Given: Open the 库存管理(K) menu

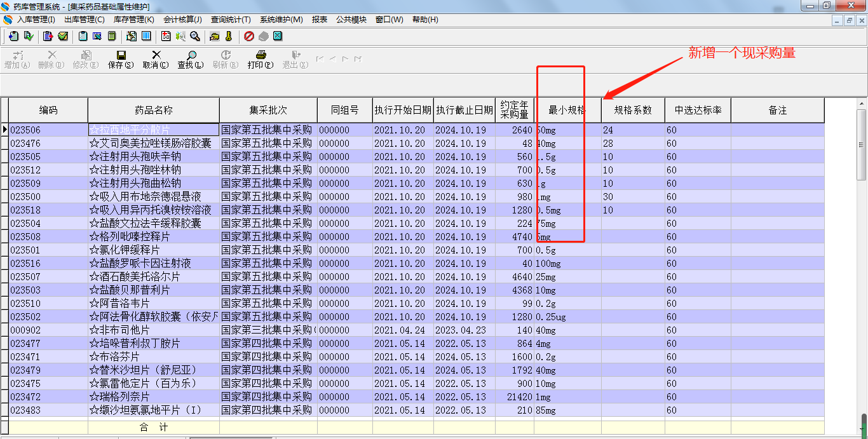Looking at the screenshot, I should tap(134, 20).
